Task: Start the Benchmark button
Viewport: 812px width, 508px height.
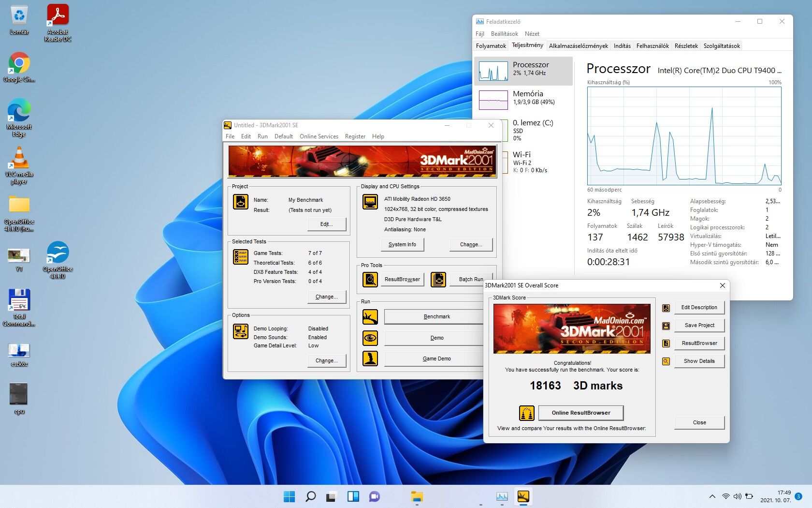Action: pyautogui.click(x=434, y=316)
